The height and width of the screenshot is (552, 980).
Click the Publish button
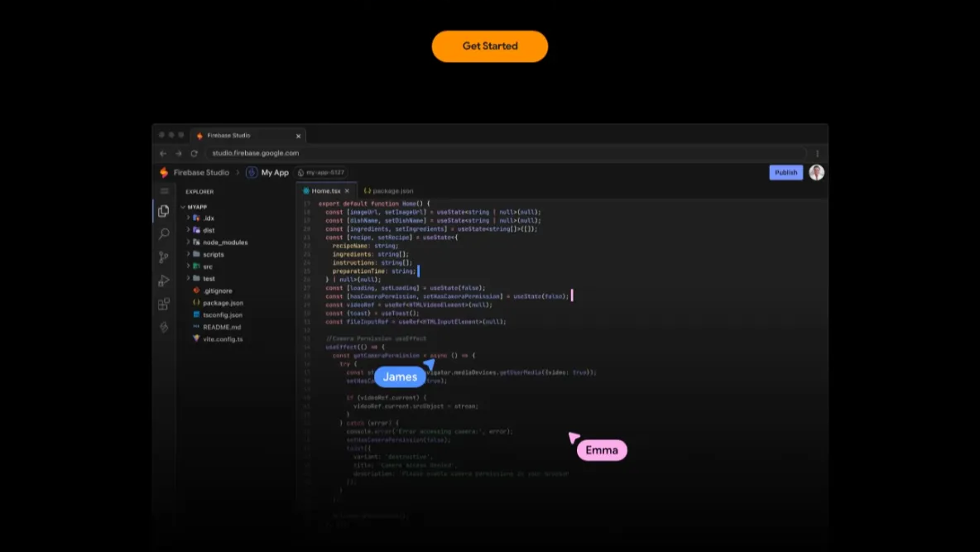(x=785, y=172)
